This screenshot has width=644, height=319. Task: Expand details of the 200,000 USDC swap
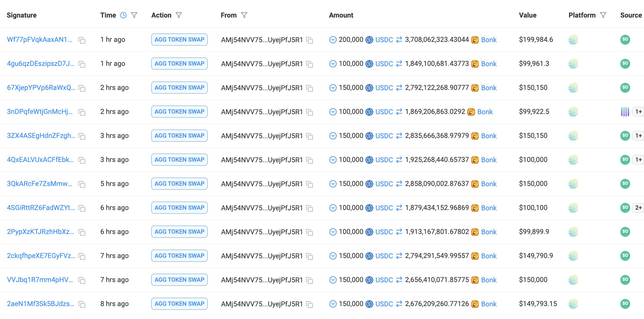(333, 40)
